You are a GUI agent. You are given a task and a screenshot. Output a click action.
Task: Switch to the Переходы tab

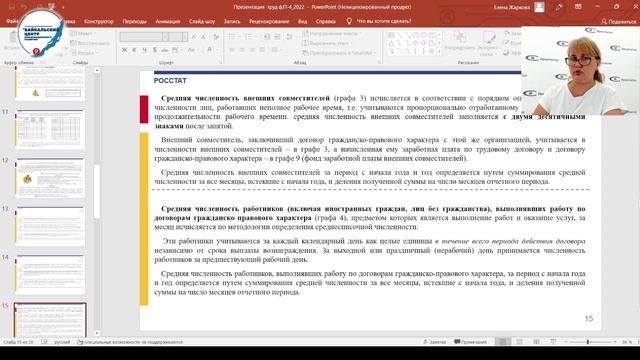[x=134, y=21]
